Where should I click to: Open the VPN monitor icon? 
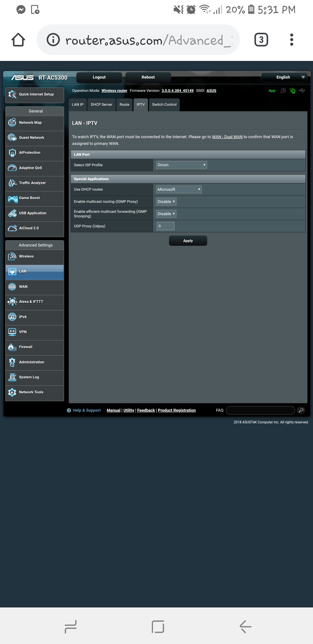[12, 332]
